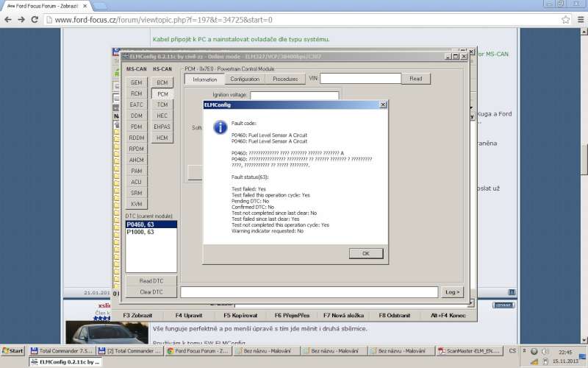Screen dimensions: 588x368
Task: Expand the Log panel
Action: tap(453, 292)
